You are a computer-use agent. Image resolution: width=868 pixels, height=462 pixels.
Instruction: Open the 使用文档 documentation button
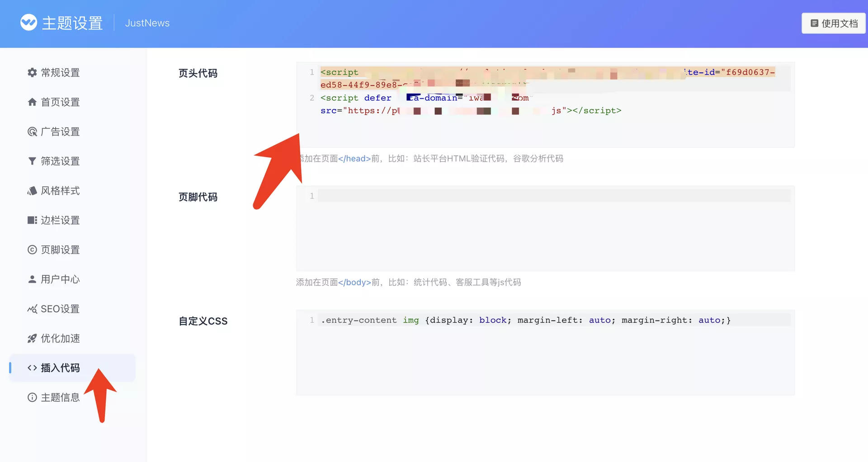[833, 23]
